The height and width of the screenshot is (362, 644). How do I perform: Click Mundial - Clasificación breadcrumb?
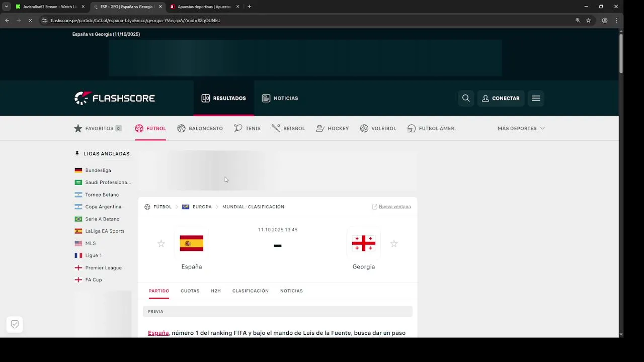(253, 207)
